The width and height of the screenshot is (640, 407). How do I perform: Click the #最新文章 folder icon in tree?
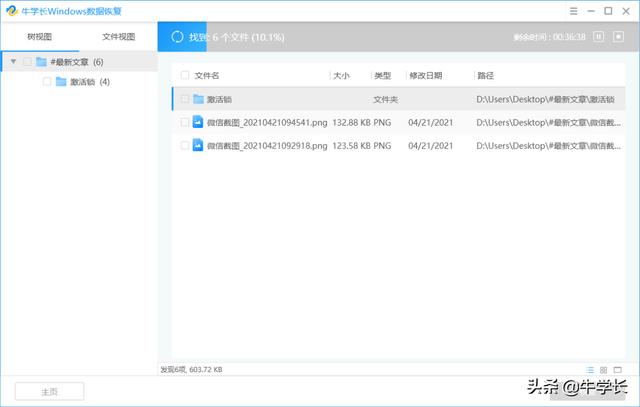tap(41, 62)
